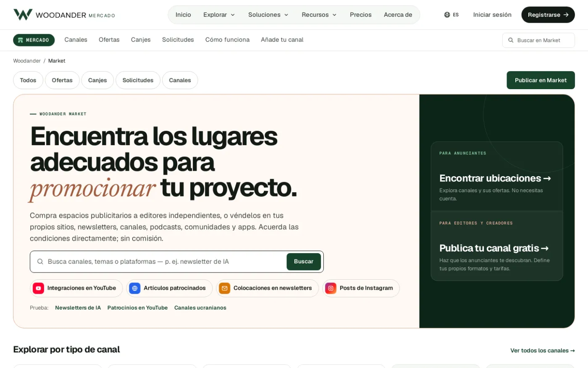Open Añade tu canal link

282,40
